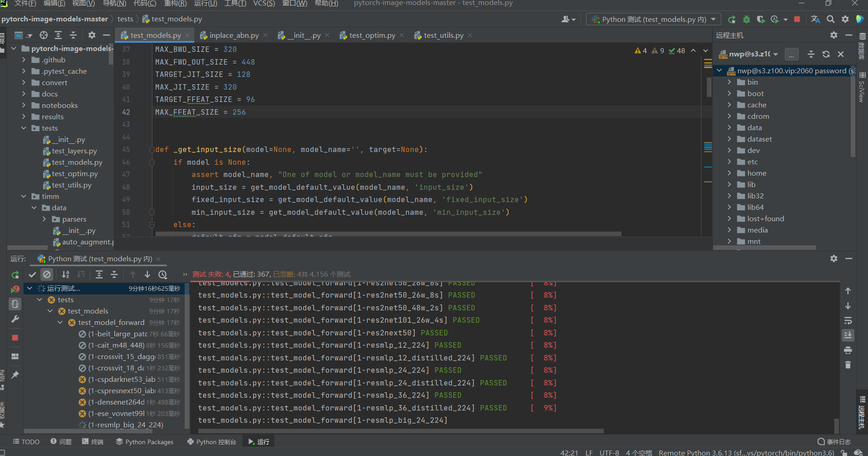This screenshot has height=456, width=868.
Task: Open the translate icon in top toolbar
Action: [x=815, y=19]
